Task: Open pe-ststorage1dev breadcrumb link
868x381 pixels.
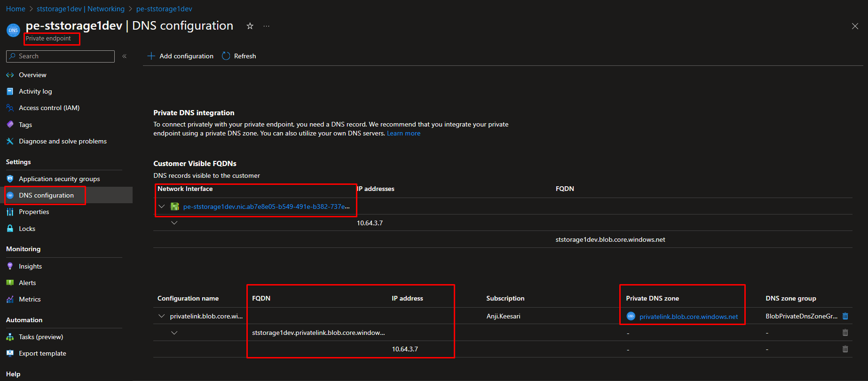Action: (164, 9)
